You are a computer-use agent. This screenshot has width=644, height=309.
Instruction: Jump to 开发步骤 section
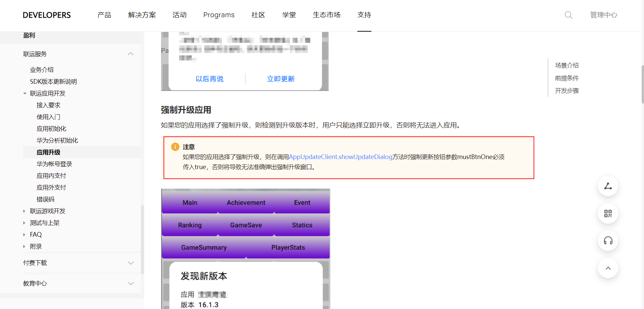point(567,90)
